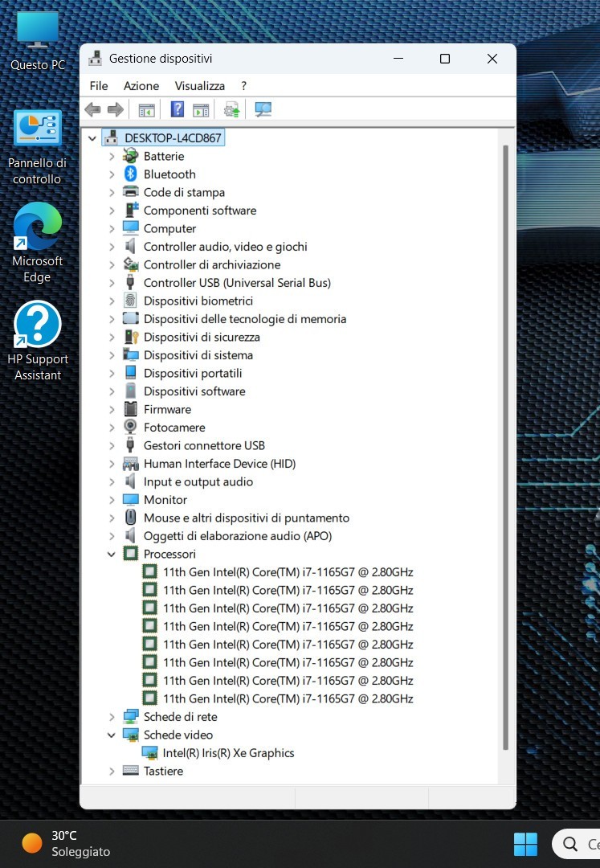This screenshot has width=600, height=868.
Task: Open Questo PC desktop icon
Action: (38, 42)
